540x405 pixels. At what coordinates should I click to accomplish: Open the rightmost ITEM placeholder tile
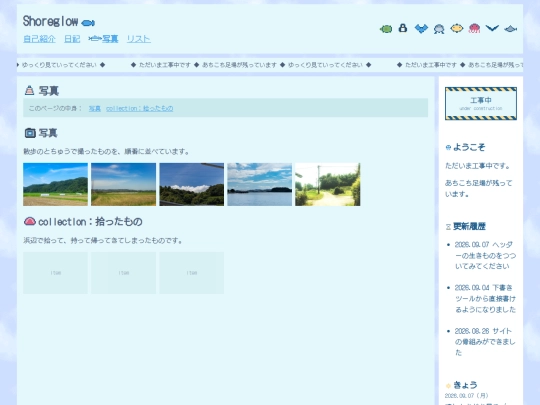tap(191, 273)
